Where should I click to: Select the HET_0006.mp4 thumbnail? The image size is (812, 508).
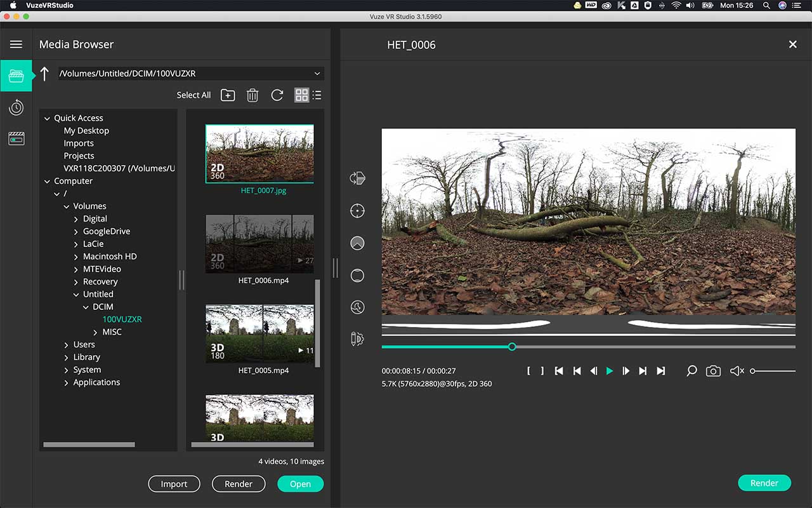pos(259,244)
